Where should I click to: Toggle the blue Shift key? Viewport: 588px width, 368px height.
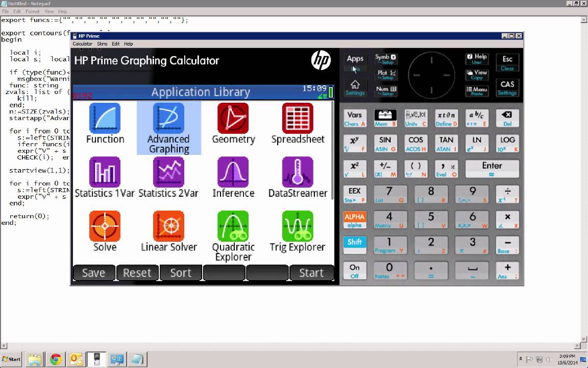click(x=354, y=245)
